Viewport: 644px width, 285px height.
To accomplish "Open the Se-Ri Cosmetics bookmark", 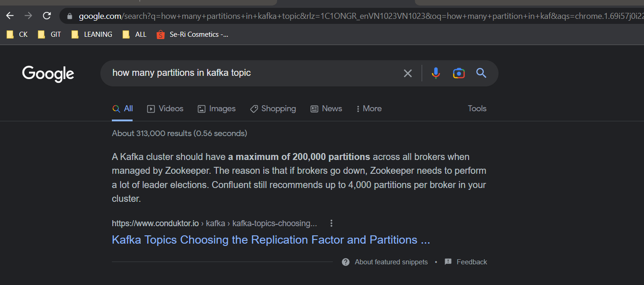I will point(192,34).
